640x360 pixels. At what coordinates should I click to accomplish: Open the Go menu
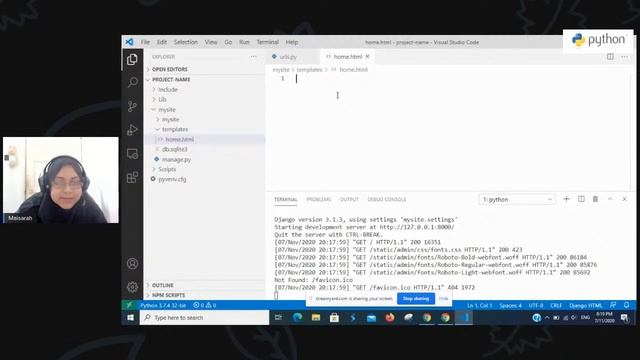[228, 42]
